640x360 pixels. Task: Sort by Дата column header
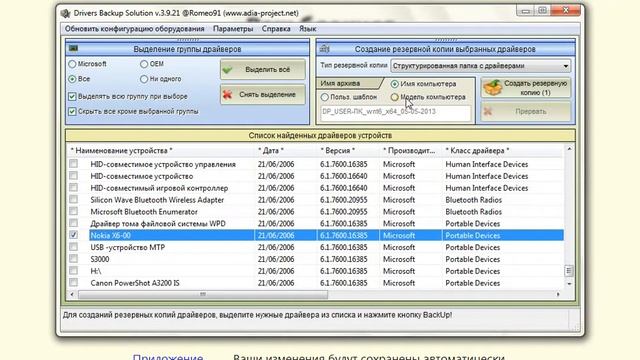coord(271,151)
